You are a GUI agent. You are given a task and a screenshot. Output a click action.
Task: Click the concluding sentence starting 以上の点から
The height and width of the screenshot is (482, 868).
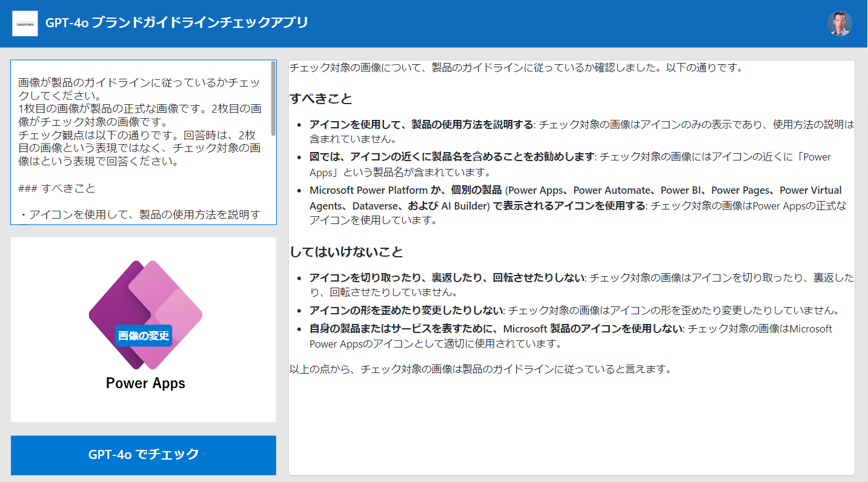tap(480, 369)
